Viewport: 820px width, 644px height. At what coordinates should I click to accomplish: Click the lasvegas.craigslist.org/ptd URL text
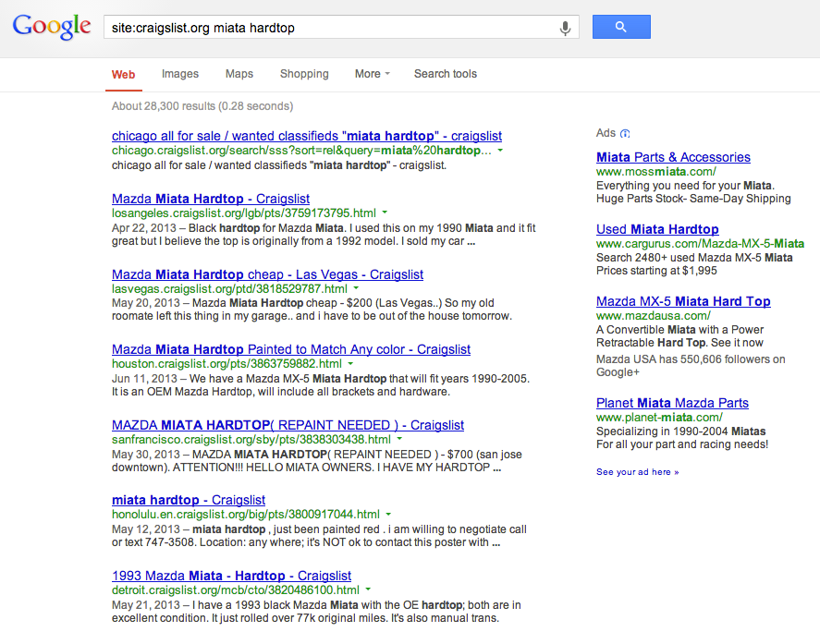click(x=229, y=289)
